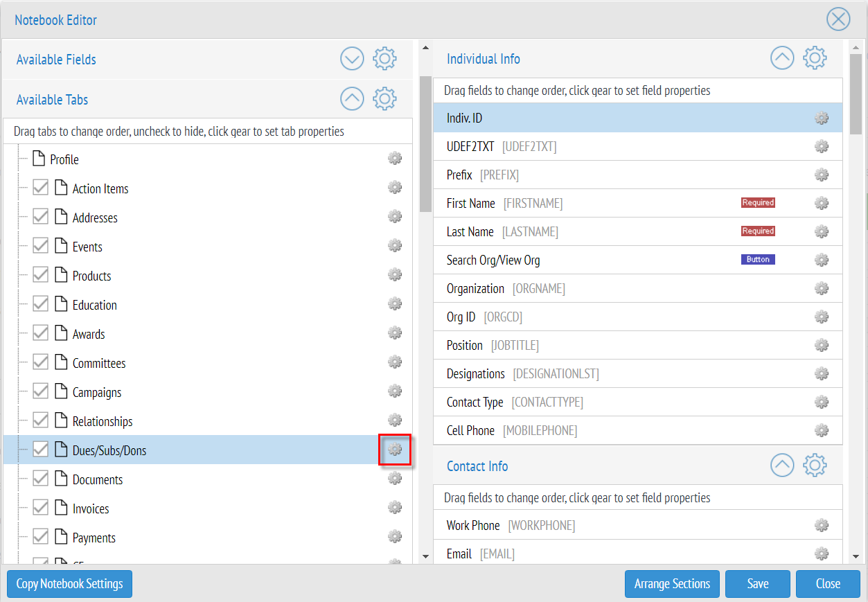Open gear settings for Awards tab
This screenshot has height=602, width=868.
coord(395,333)
